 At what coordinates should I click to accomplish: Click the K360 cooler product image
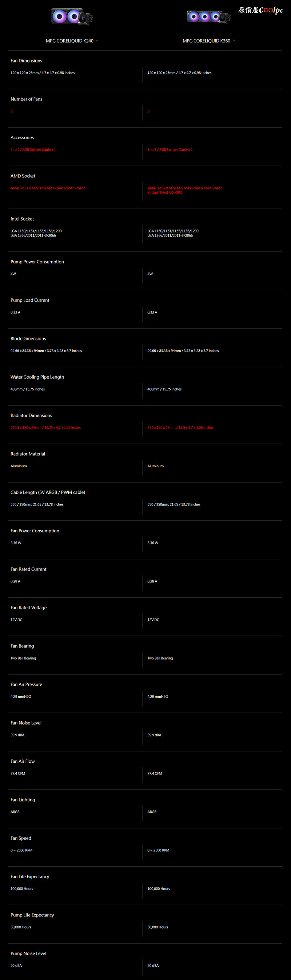tap(209, 17)
